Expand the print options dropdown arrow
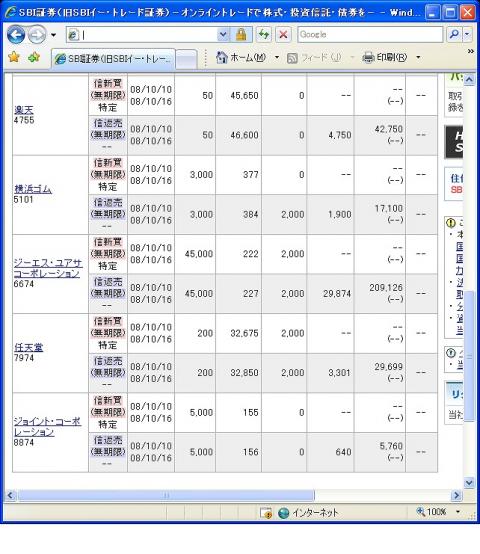480x554 pixels. [418, 57]
